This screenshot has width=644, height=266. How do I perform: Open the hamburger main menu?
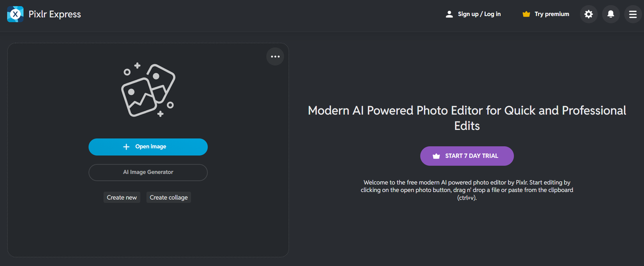coord(633,15)
